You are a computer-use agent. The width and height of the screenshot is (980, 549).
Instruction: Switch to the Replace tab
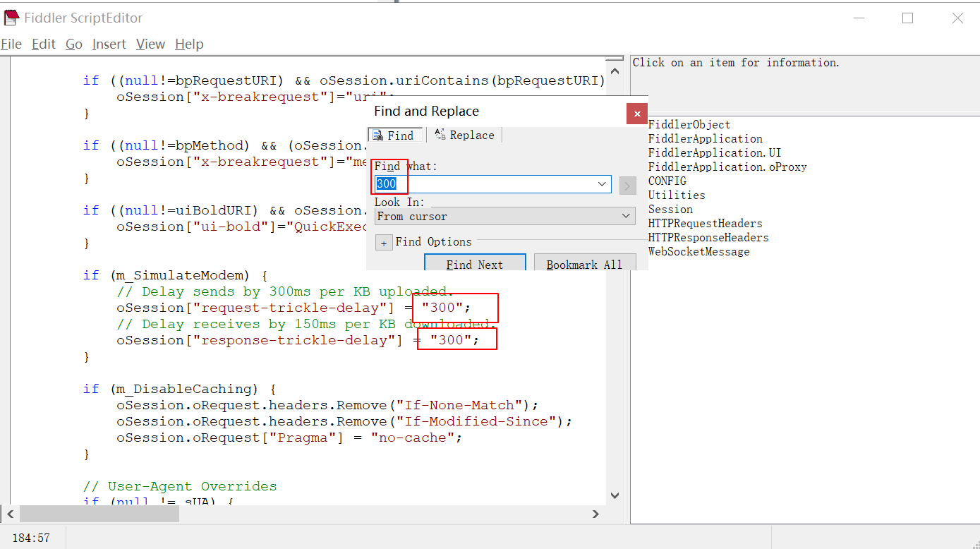(465, 135)
